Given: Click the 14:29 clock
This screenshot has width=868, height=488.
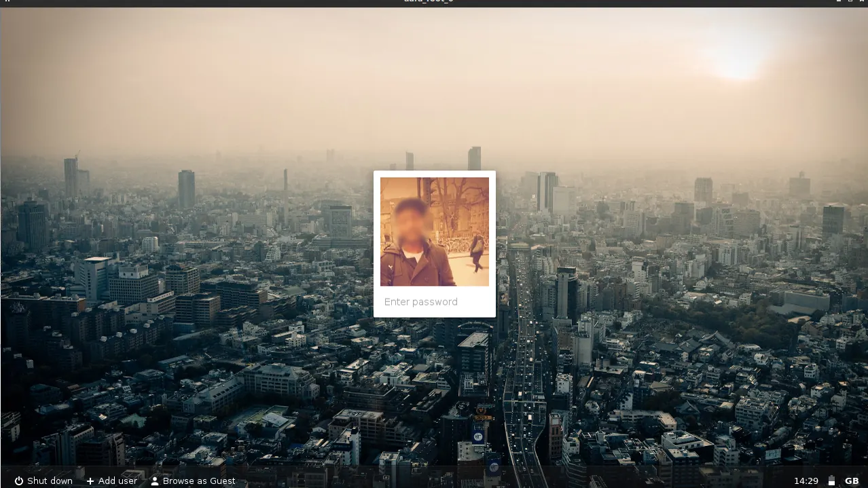Looking at the screenshot, I should coord(806,481).
